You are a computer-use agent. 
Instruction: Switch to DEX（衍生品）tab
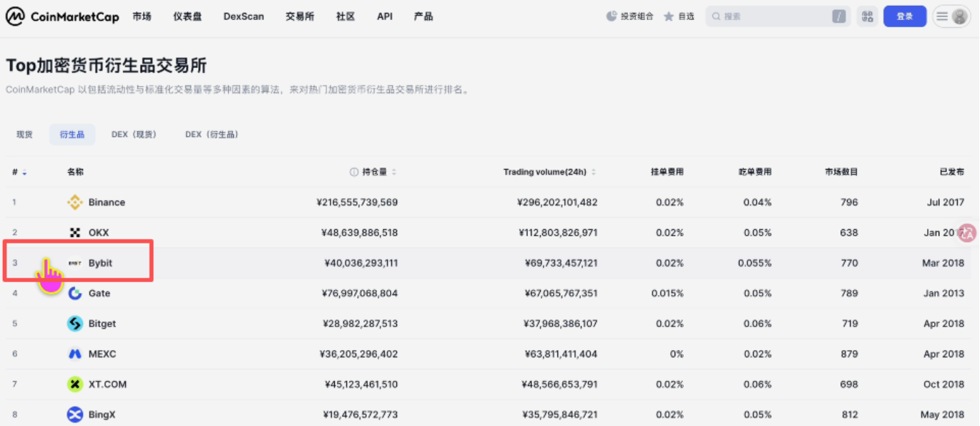click(x=212, y=135)
